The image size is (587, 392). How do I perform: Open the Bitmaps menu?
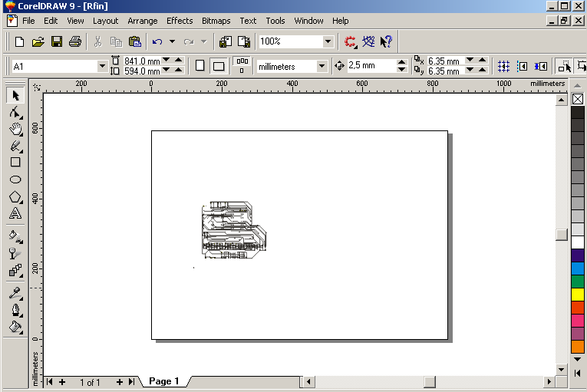coord(216,21)
